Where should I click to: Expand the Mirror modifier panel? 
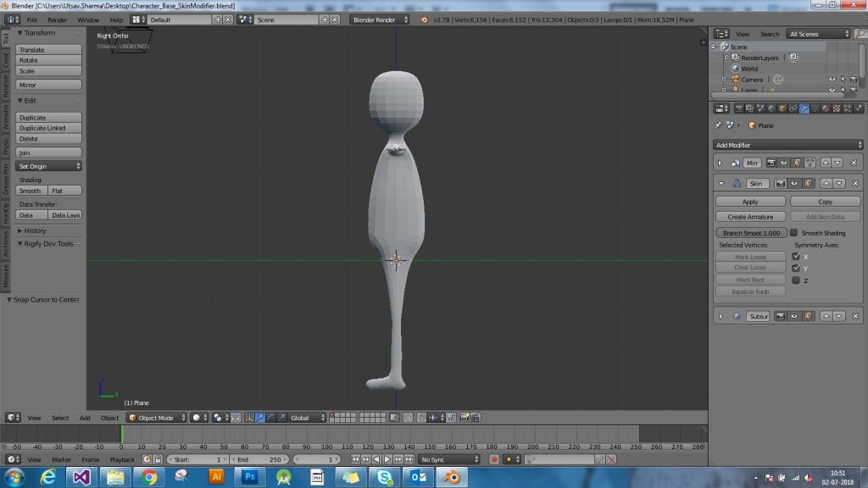pos(719,162)
